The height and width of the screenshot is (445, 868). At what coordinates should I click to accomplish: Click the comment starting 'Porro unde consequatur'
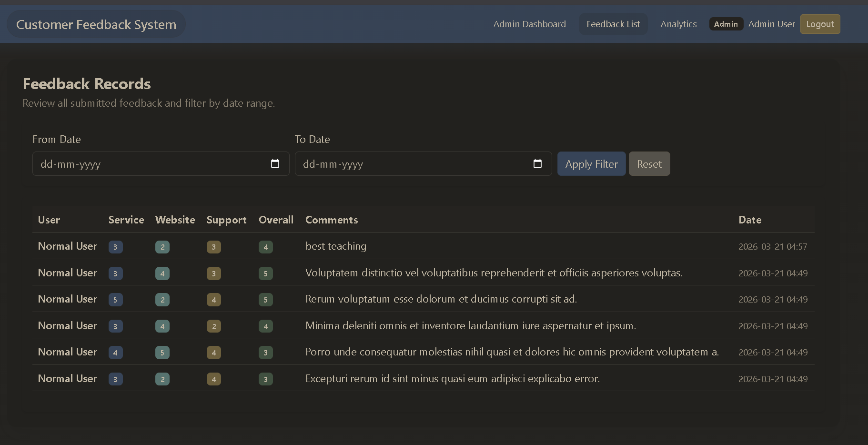512,352
